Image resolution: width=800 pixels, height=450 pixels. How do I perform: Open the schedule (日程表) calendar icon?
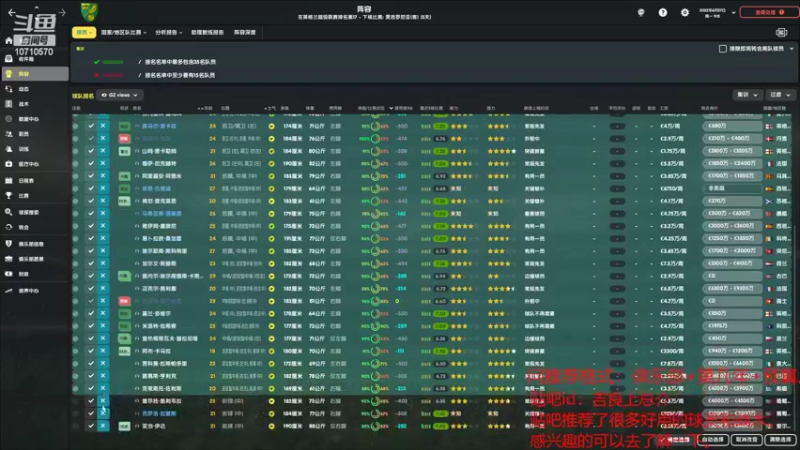(9, 180)
